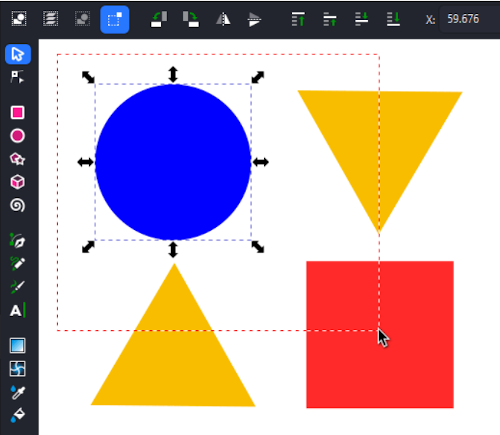Activate the 3D box tool
500x435 pixels.
pyautogui.click(x=17, y=182)
